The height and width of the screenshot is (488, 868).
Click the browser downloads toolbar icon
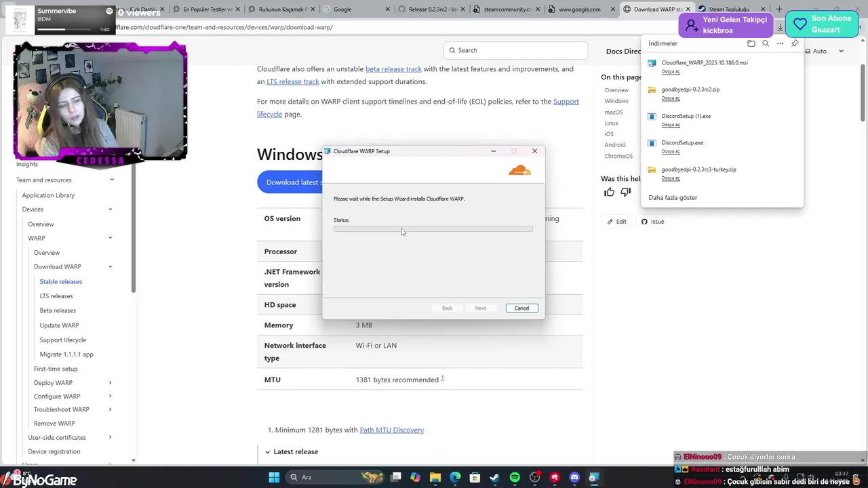[780, 27]
